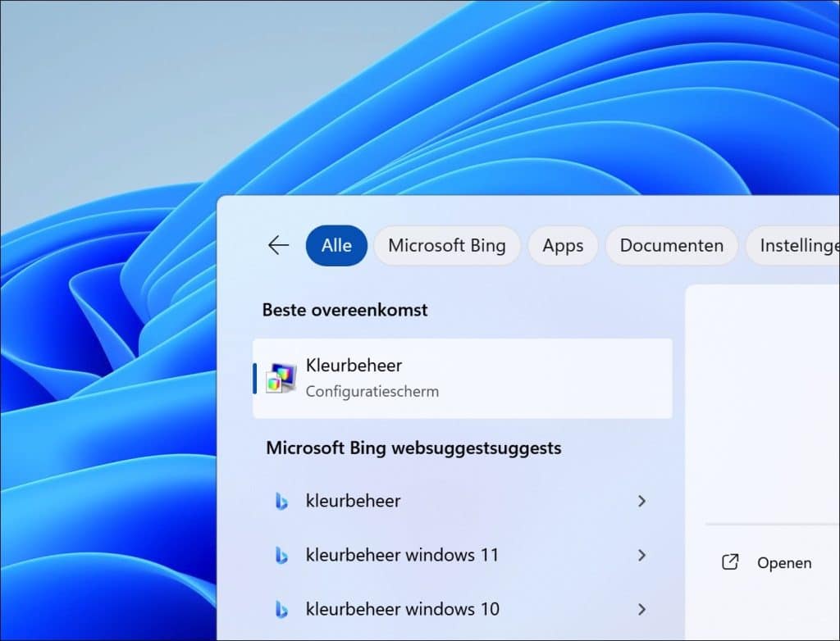Select the Alle filter tab
Image resolution: width=840 pixels, height=641 pixels.
(x=336, y=245)
